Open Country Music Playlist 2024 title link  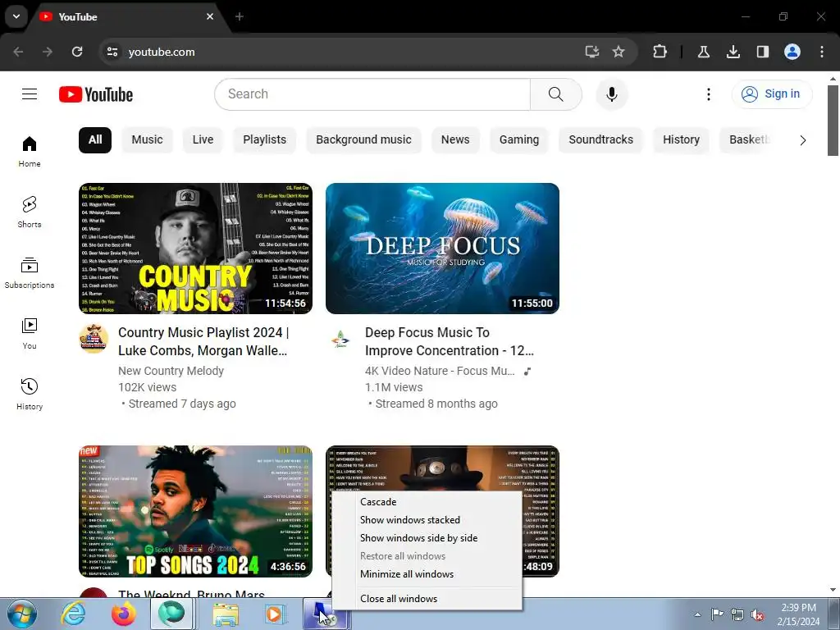[203, 341]
